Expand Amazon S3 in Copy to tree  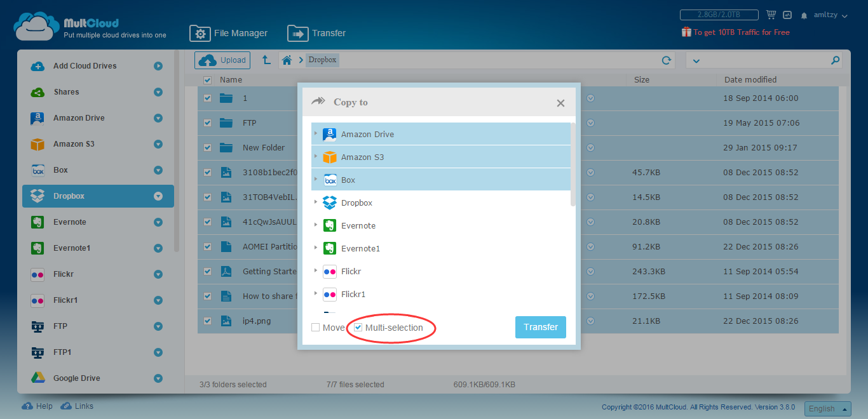pyautogui.click(x=315, y=157)
